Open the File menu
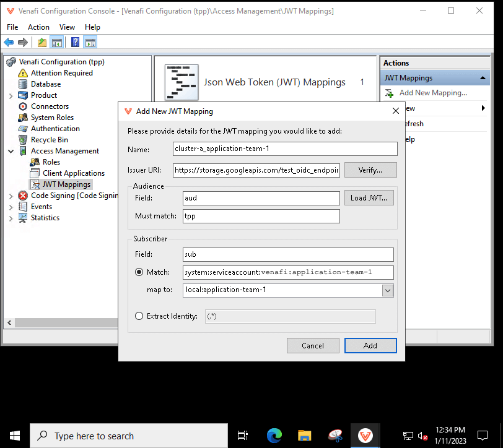The height and width of the screenshot is (448, 503). 12,27
